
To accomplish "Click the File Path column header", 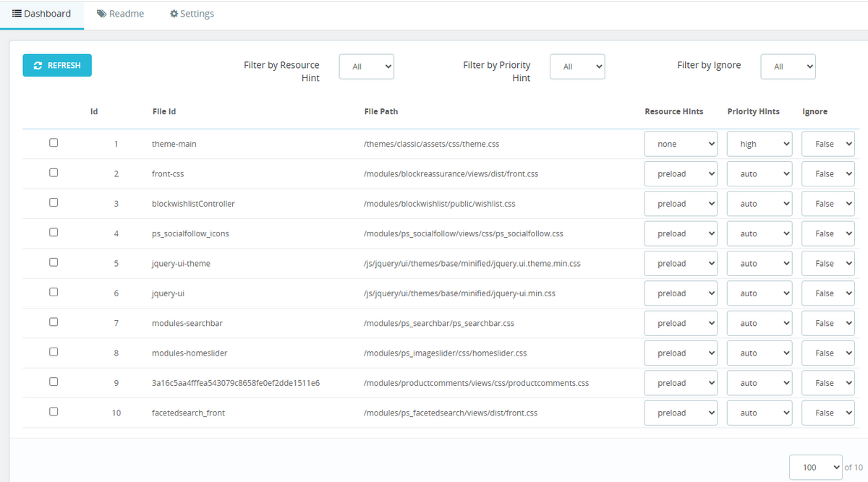I will (x=381, y=111).
